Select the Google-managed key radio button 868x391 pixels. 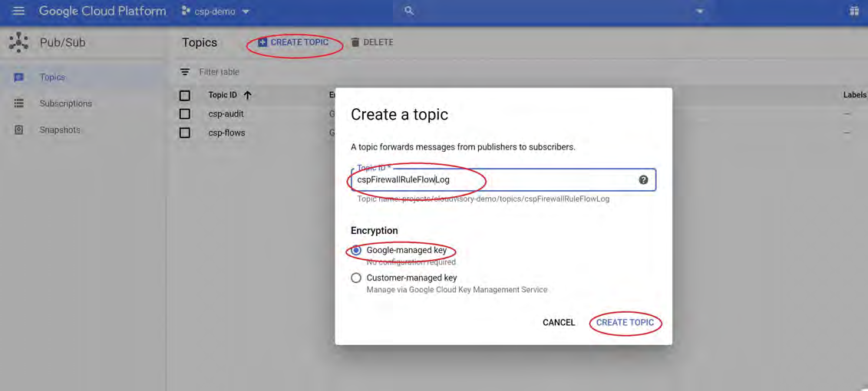pos(357,251)
